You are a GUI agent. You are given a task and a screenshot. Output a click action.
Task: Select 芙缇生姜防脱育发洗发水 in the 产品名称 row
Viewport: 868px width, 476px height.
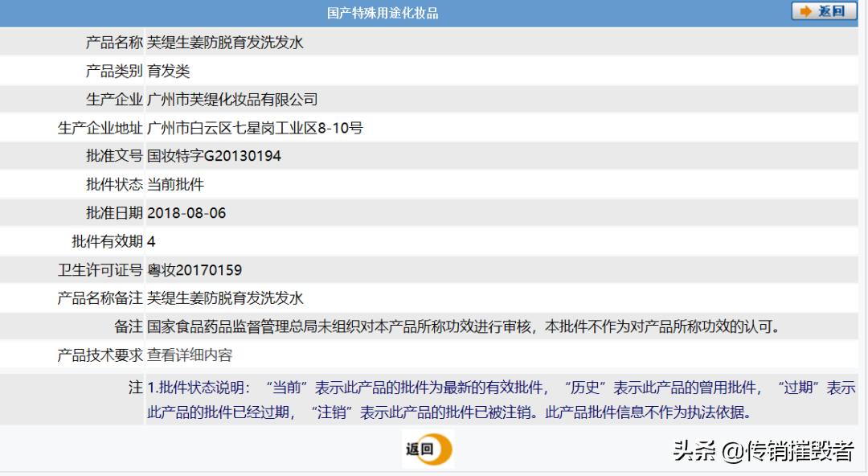225,43
